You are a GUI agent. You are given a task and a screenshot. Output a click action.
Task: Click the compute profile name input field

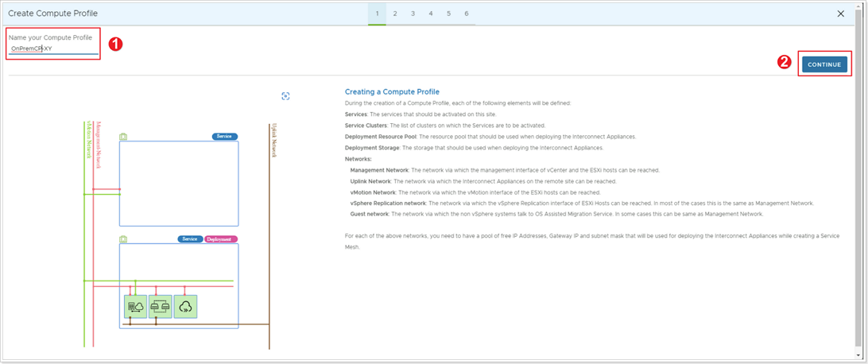pyautogui.click(x=53, y=49)
